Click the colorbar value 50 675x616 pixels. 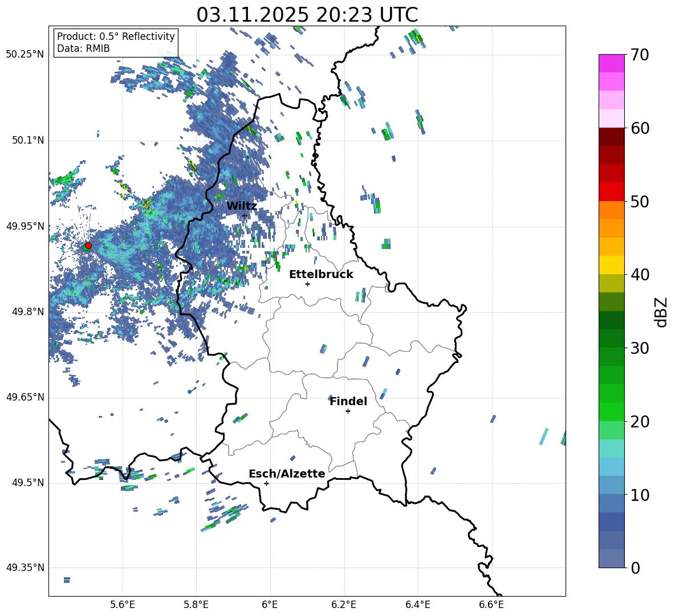640,201
